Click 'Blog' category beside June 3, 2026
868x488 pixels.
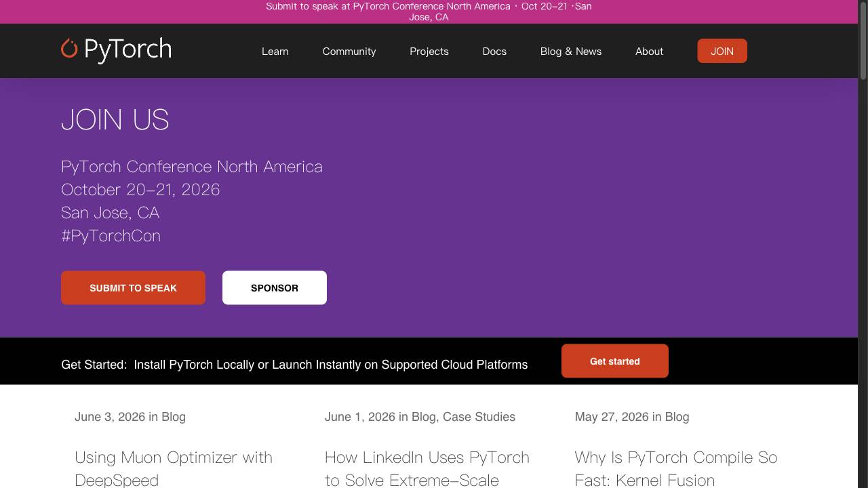(x=174, y=417)
